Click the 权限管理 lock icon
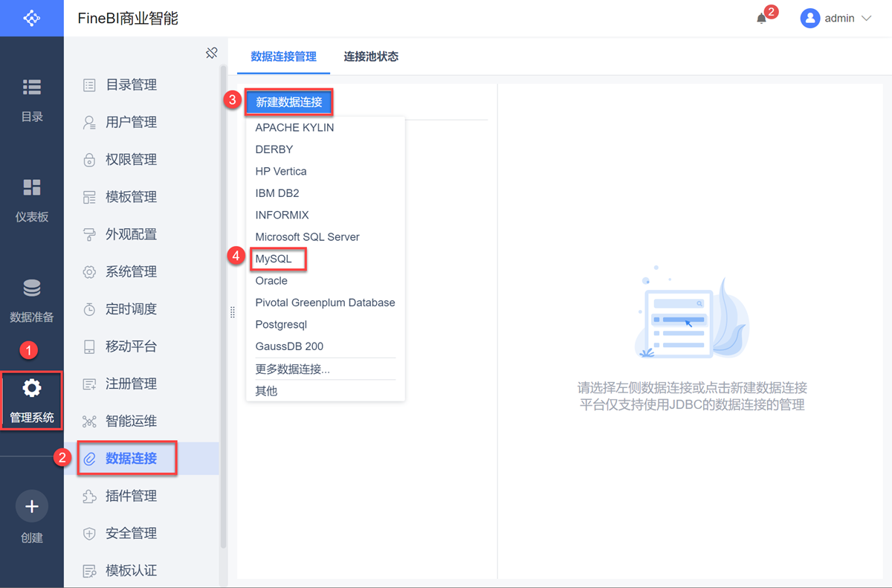The width and height of the screenshot is (892, 588). click(89, 160)
